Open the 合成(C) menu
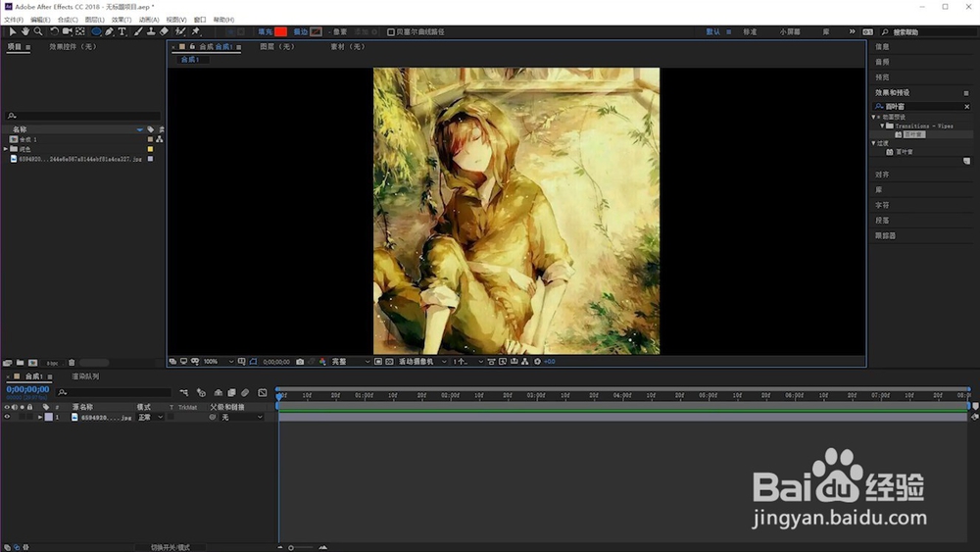 (x=68, y=20)
